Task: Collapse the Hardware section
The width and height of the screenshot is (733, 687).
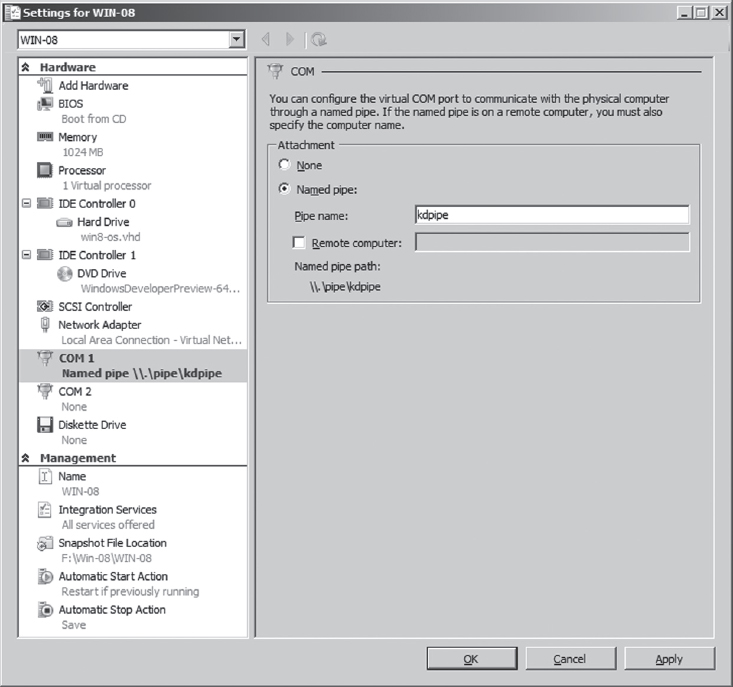Action: [26, 67]
